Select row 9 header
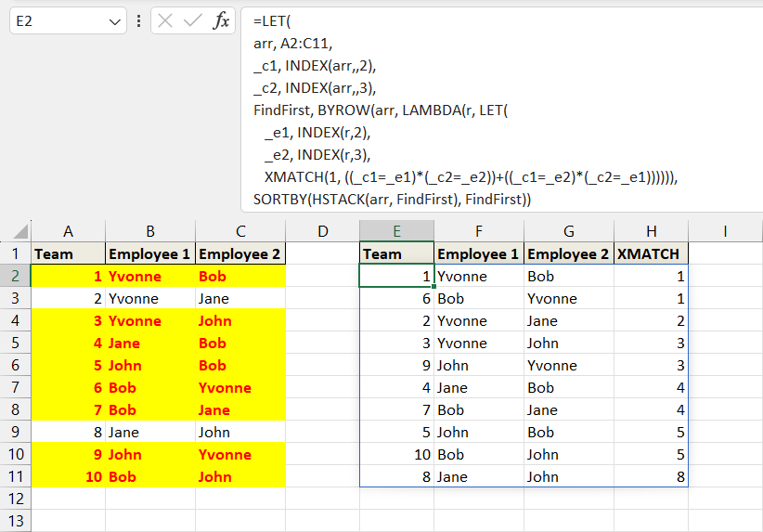 [x=16, y=432]
